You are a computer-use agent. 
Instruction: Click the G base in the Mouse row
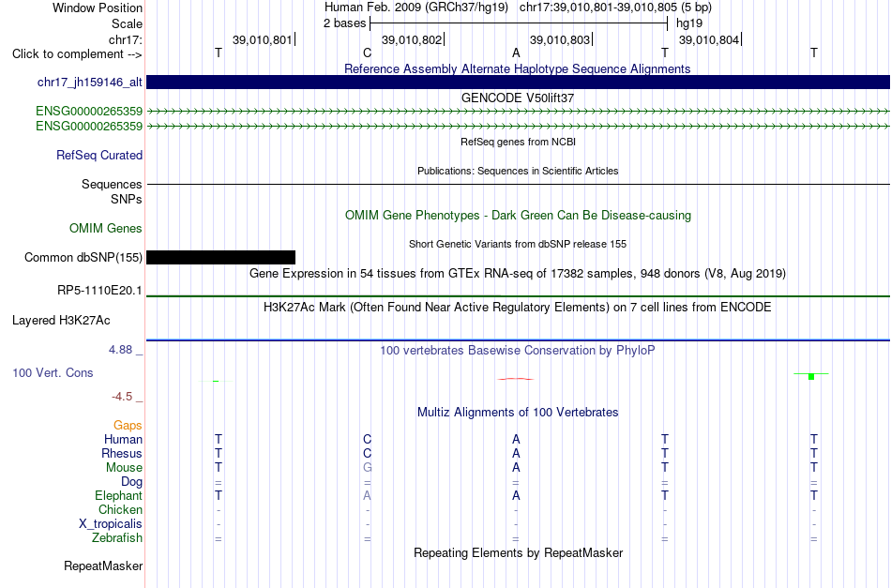(367, 468)
